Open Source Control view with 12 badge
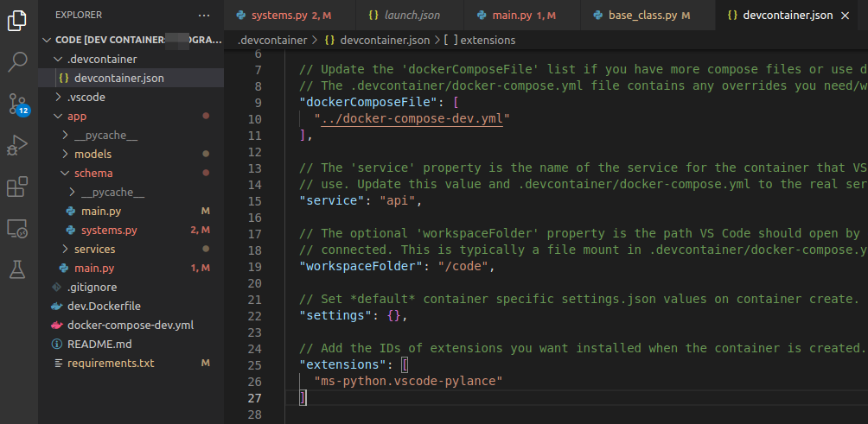The height and width of the screenshot is (424, 868). 17,104
